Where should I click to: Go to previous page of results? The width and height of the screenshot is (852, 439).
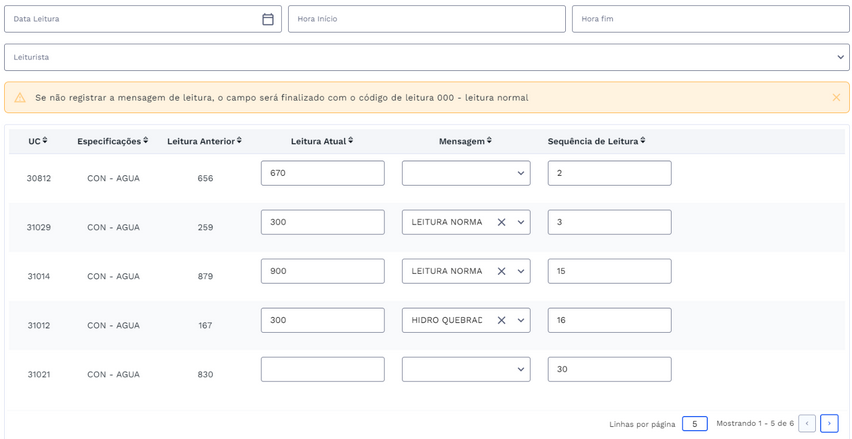(x=807, y=424)
